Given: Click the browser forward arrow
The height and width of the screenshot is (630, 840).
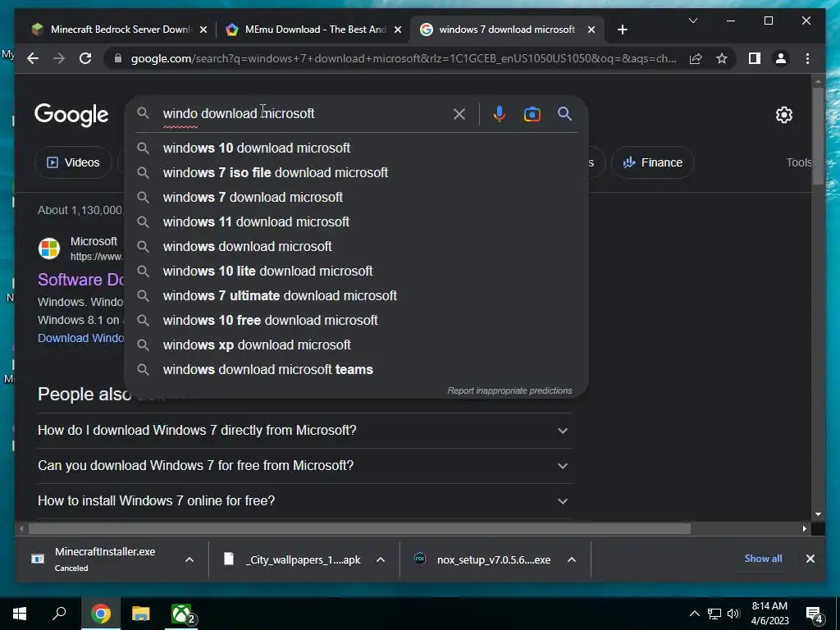Looking at the screenshot, I should (x=59, y=58).
